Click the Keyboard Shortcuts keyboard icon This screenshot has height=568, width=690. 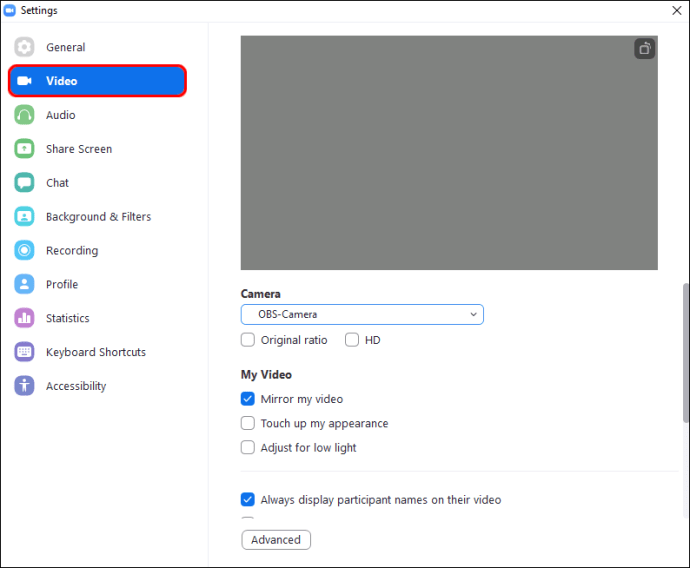24,352
